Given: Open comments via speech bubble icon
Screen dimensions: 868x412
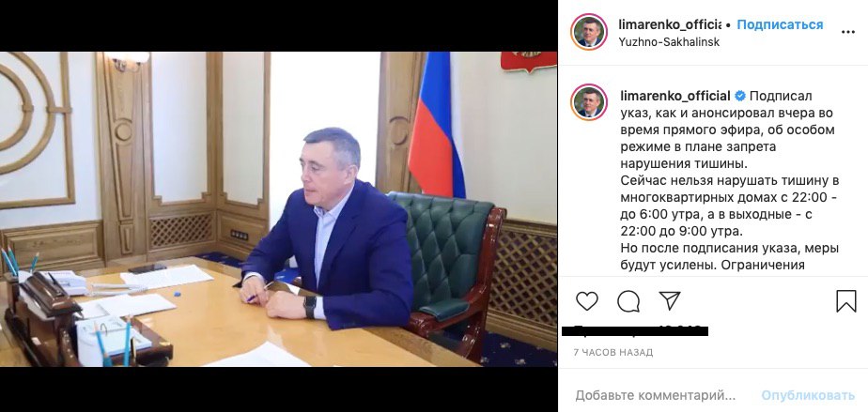Looking at the screenshot, I should click(x=628, y=301).
